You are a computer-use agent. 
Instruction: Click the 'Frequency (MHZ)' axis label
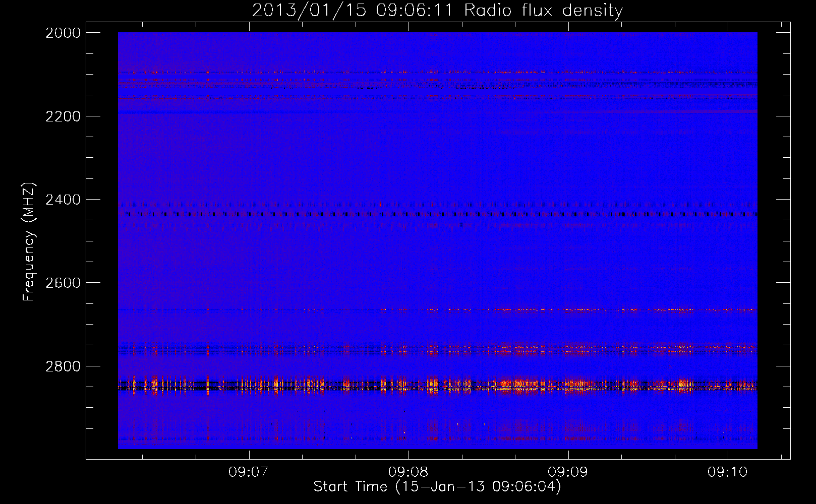pyautogui.click(x=29, y=242)
